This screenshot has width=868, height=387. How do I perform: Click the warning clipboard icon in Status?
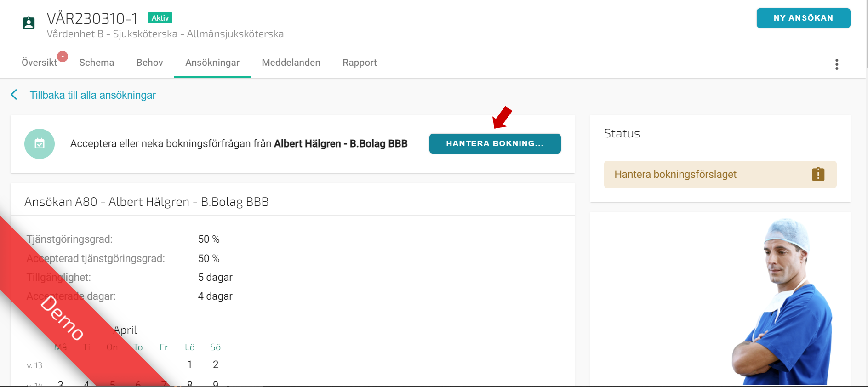818,174
